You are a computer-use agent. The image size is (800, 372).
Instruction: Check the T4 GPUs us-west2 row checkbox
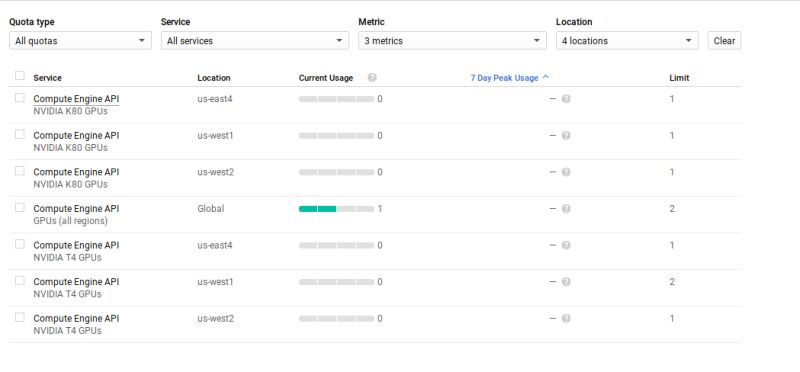pyautogui.click(x=19, y=317)
